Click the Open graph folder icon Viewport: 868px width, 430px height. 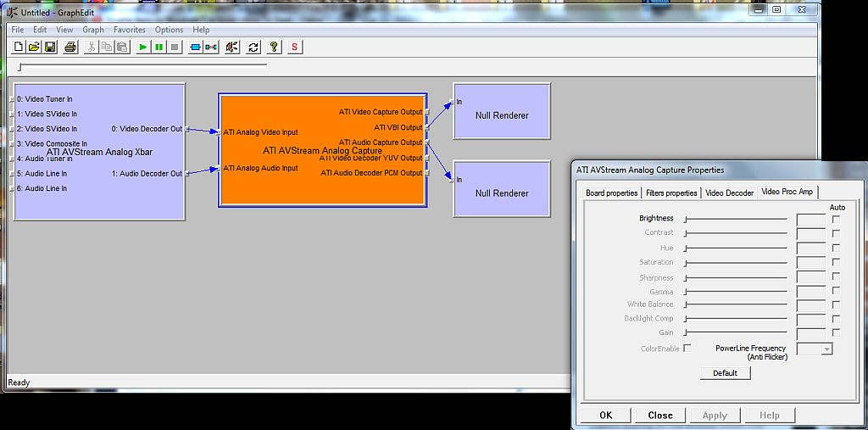coord(34,47)
